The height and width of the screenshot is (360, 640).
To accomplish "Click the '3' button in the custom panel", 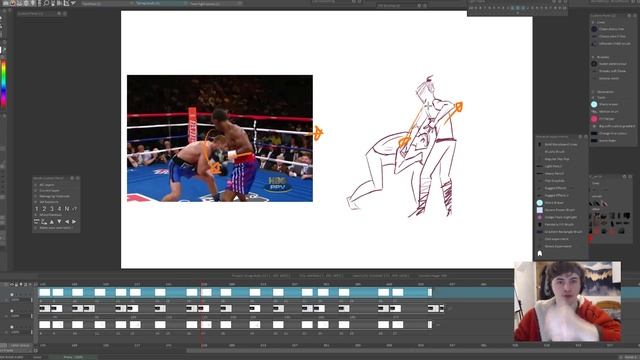I will [52, 209].
